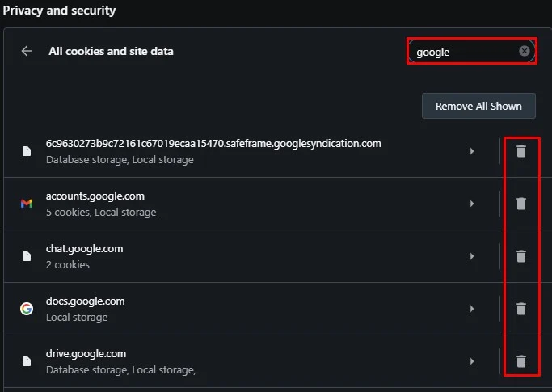Click the Google logo beside docs.google.com
552x392 pixels.
(27, 309)
